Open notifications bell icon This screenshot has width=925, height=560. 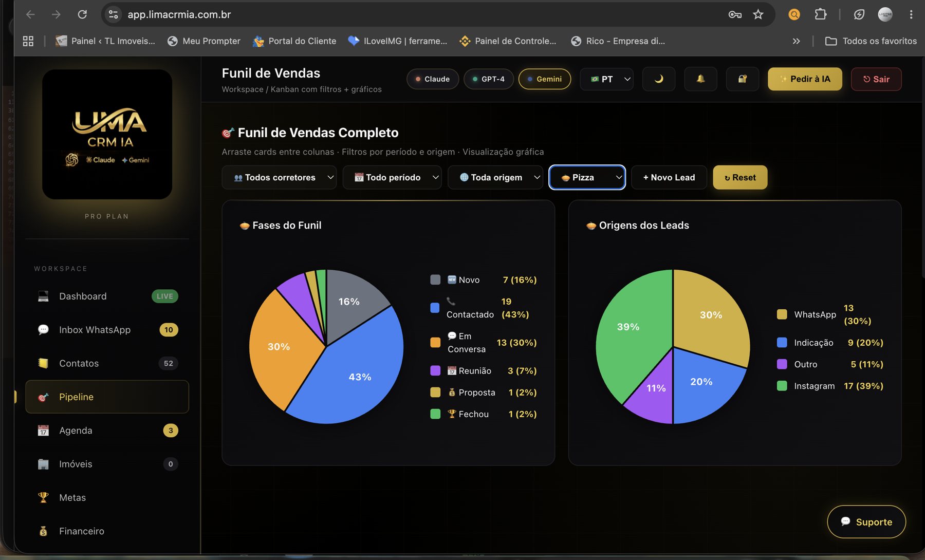[x=700, y=79]
